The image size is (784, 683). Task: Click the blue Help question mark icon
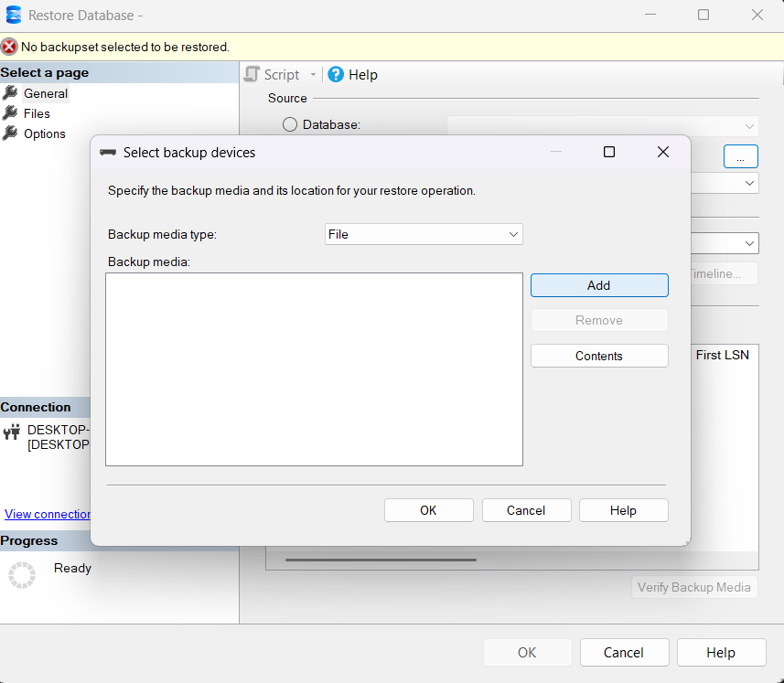click(x=336, y=75)
